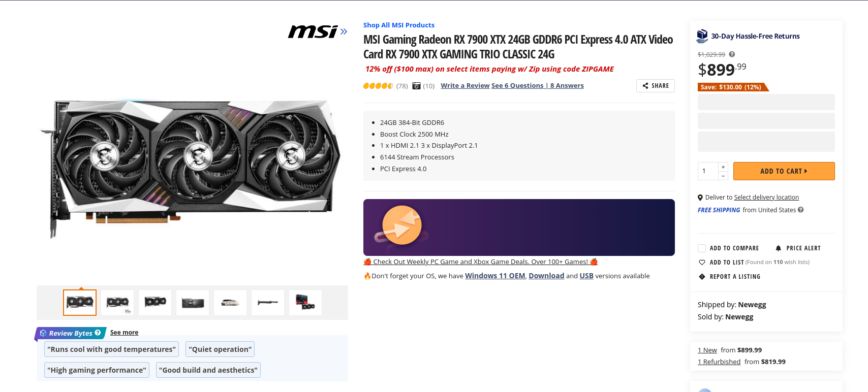Increase quantity with the plus stepper
This screenshot has height=392, width=868.
click(723, 167)
